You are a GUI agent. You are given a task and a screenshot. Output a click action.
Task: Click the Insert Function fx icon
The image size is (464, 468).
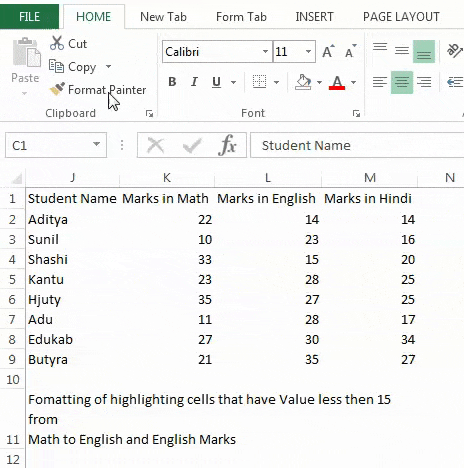(228, 145)
